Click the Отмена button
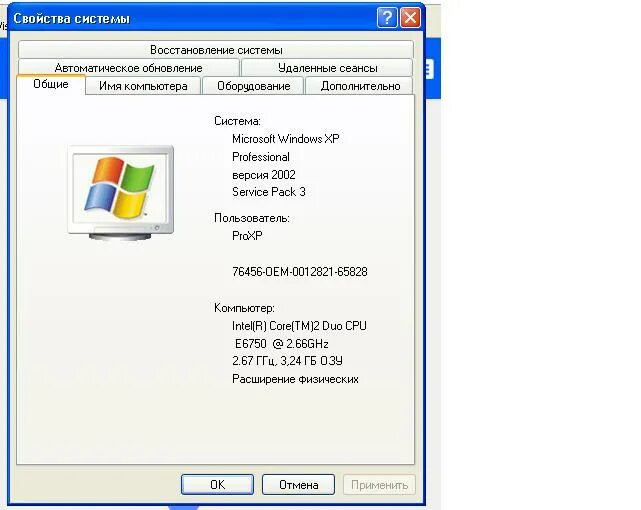The width and height of the screenshot is (641, 510). click(x=298, y=484)
